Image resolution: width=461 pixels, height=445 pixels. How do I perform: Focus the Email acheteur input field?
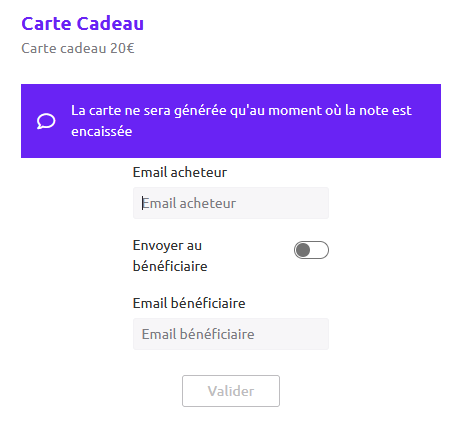(x=231, y=203)
